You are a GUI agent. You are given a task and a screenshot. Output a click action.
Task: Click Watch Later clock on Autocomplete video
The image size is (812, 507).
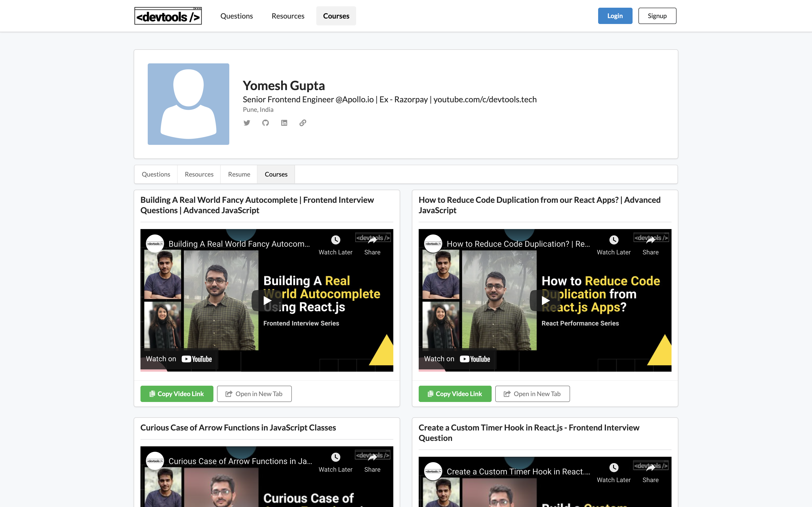335,240
